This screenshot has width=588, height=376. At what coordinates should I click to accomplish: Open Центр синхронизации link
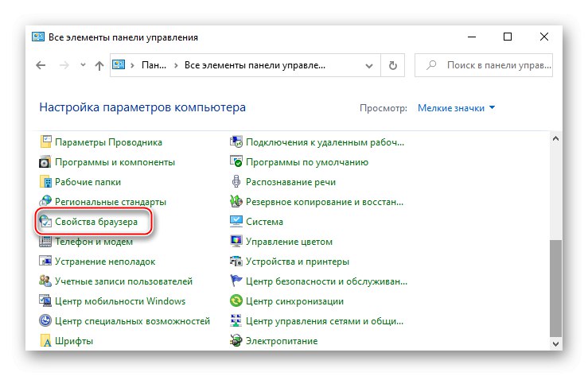tap(294, 301)
